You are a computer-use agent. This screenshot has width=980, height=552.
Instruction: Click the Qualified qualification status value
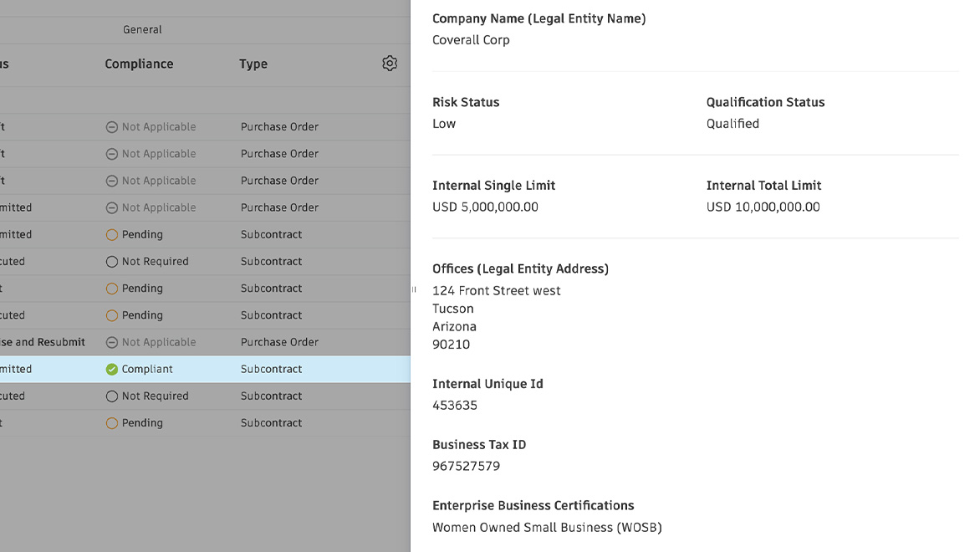(732, 124)
